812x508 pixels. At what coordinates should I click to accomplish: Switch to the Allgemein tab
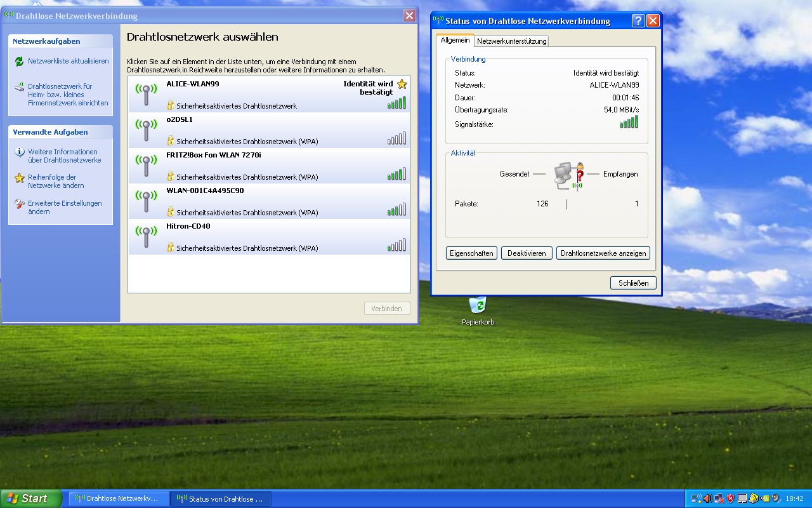pos(455,40)
